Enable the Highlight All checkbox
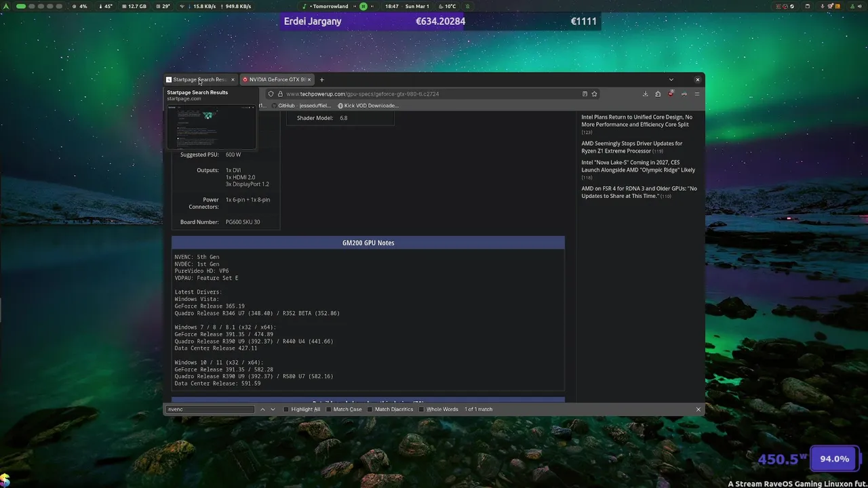Viewport: 868px width, 488px height. [286, 409]
